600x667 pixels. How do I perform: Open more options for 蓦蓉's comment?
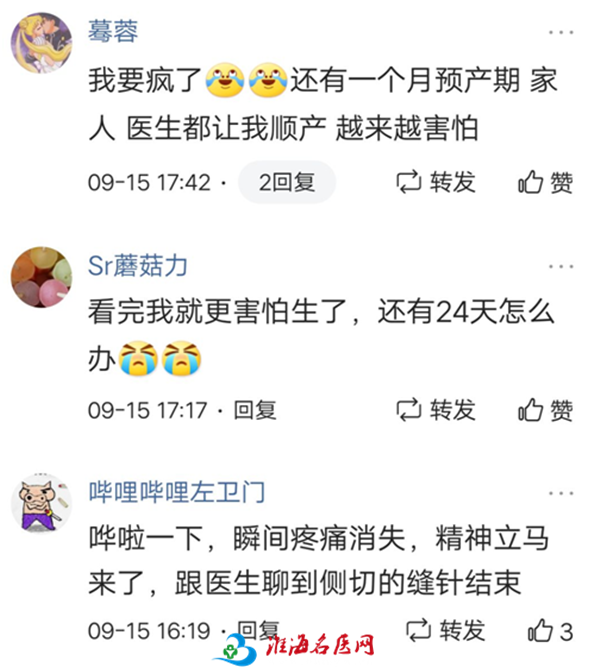560,32
